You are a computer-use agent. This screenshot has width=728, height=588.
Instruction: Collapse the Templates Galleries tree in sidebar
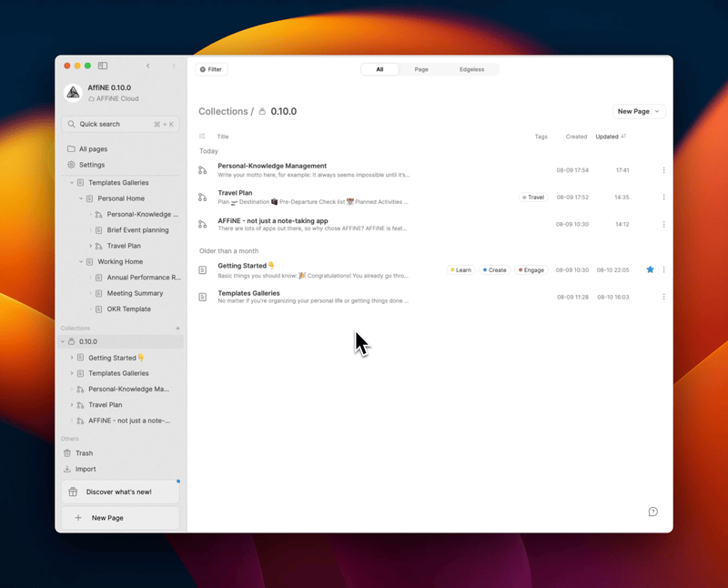click(x=72, y=183)
